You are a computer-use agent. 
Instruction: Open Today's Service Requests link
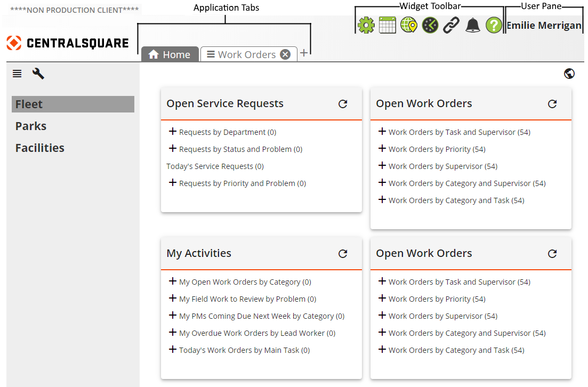point(215,166)
